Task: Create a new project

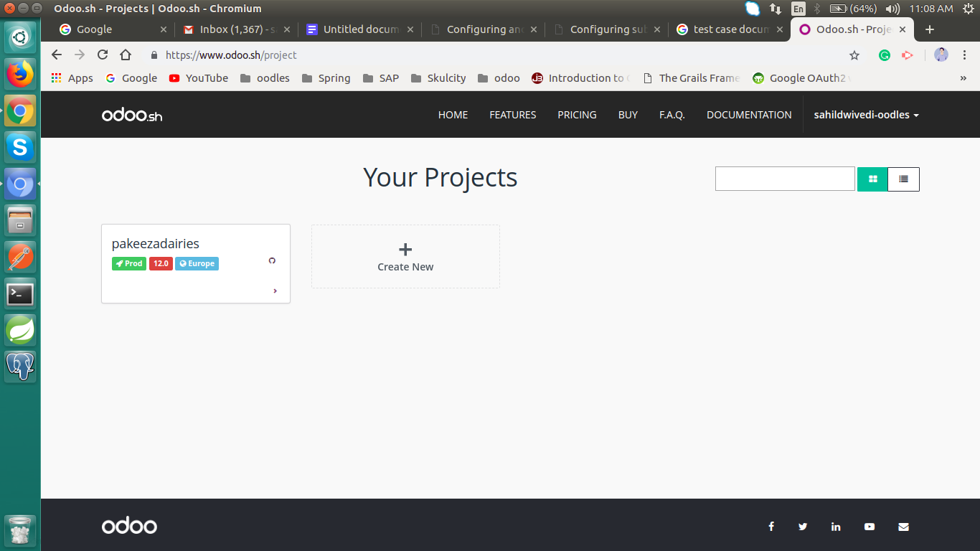Action: pos(405,257)
